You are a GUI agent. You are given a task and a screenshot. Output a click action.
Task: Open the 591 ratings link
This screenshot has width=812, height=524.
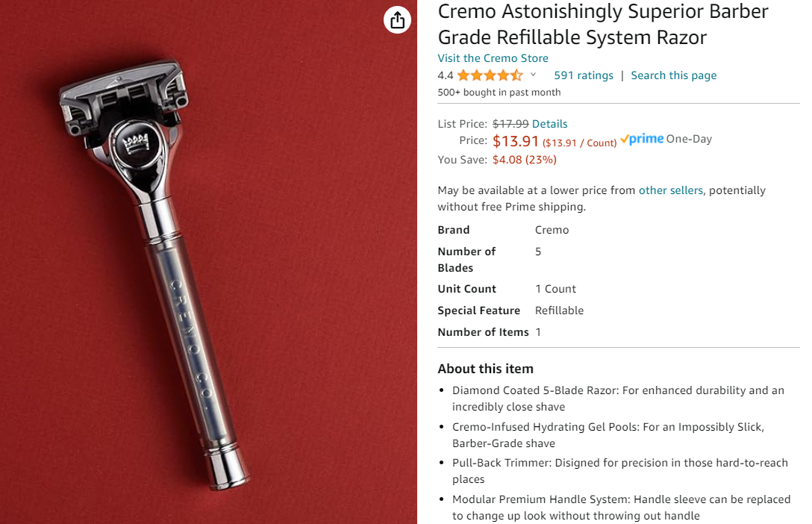coord(584,75)
